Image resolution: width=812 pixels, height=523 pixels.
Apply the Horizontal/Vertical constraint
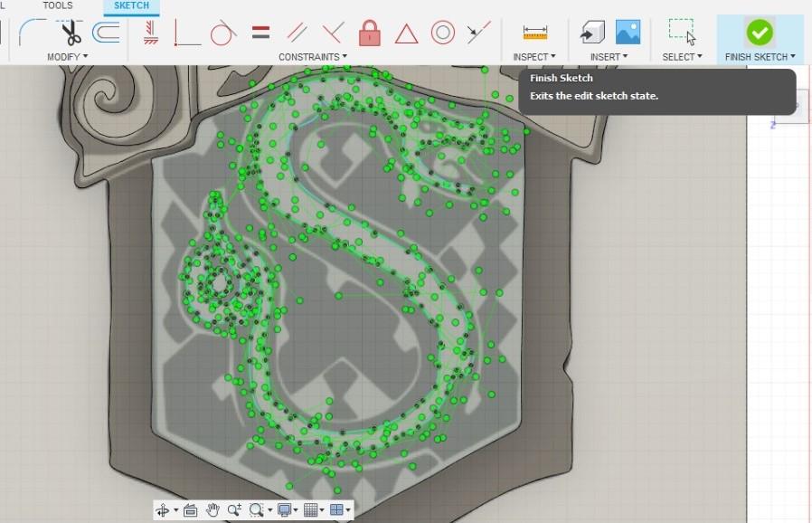(x=151, y=33)
